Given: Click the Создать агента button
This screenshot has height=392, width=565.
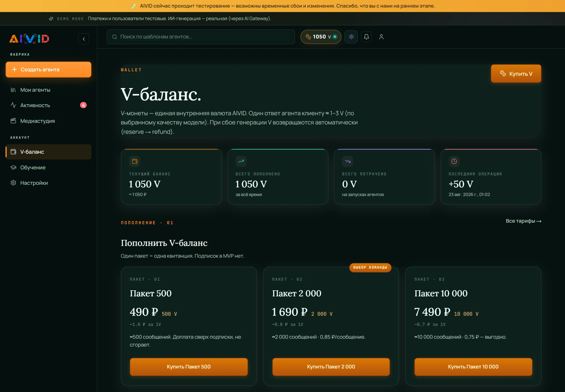Looking at the screenshot, I should (x=48, y=70).
